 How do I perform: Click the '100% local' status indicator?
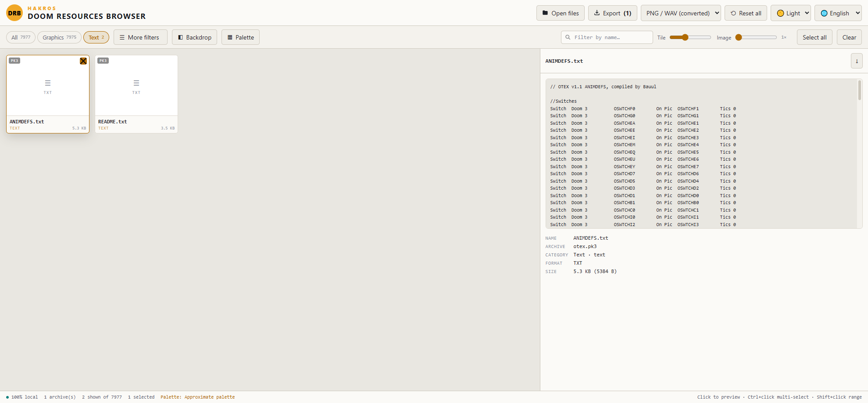click(22, 397)
